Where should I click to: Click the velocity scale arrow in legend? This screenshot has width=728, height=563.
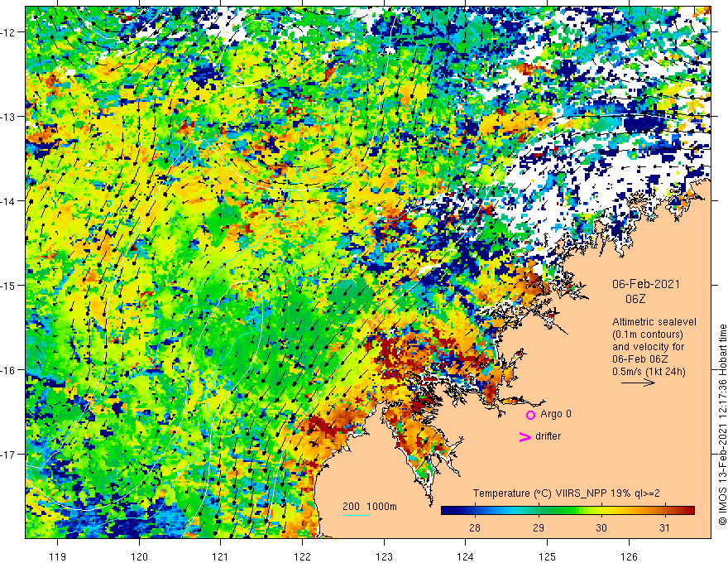tap(638, 383)
